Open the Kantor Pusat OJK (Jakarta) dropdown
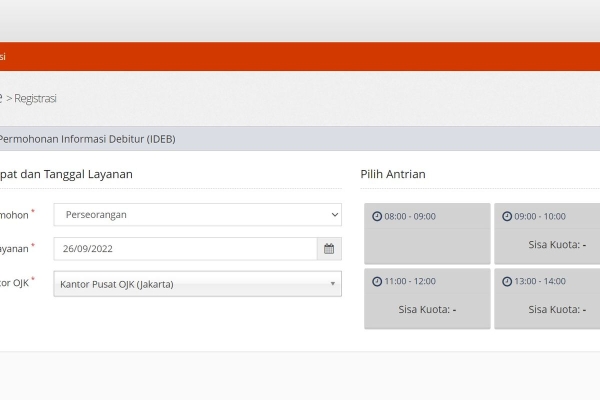Screen dimensions: 600x400 tap(197, 284)
